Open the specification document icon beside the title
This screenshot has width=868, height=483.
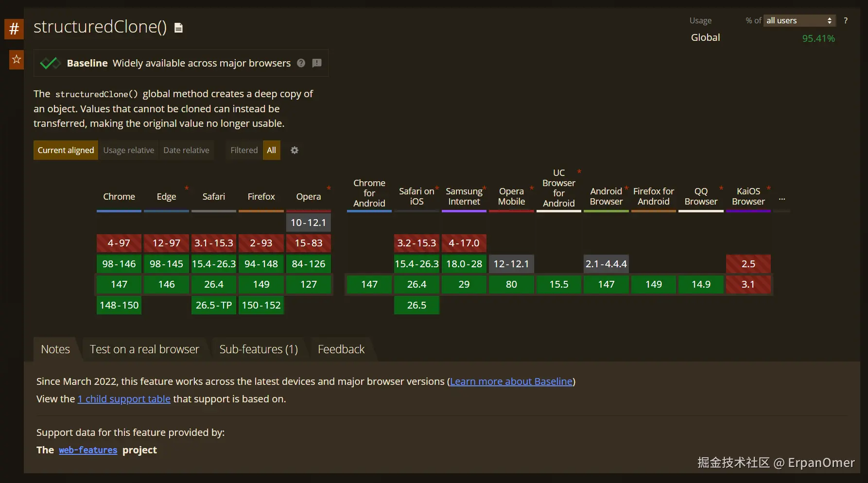[x=178, y=28]
